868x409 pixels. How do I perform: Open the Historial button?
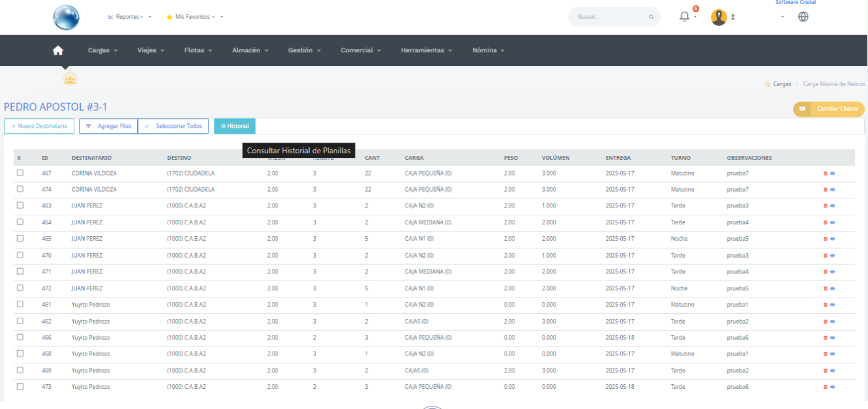(x=235, y=126)
